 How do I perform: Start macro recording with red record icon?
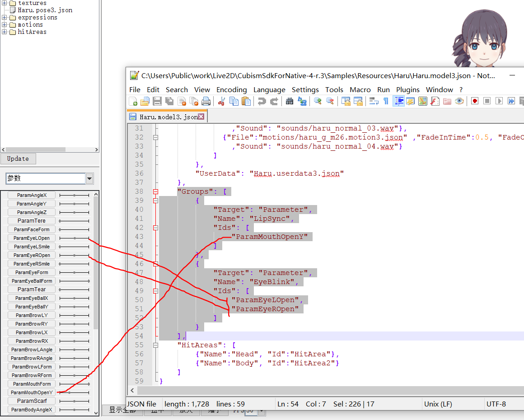click(x=474, y=101)
